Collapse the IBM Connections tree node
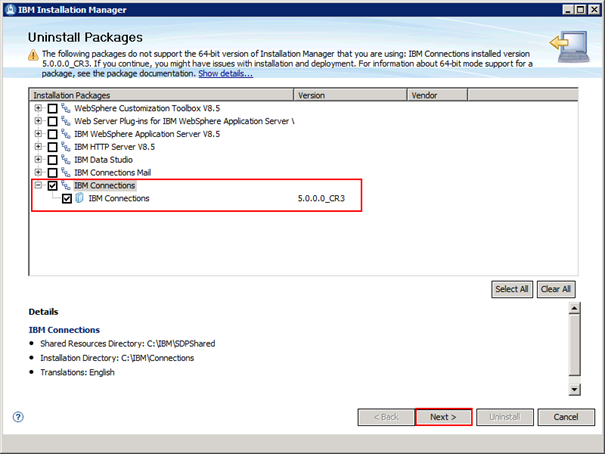Screen dimensions: 605x454 click(x=38, y=185)
